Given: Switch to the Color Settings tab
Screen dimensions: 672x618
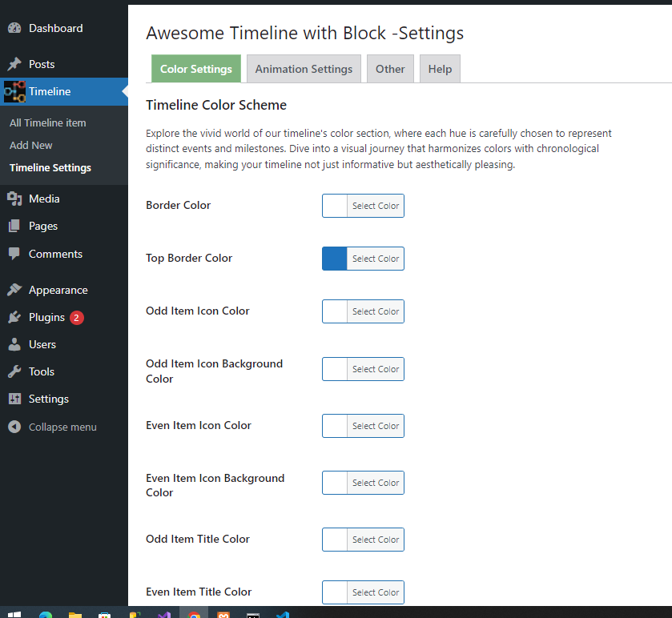Looking at the screenshot, I should pyautogui.click(x=196, y=69).
